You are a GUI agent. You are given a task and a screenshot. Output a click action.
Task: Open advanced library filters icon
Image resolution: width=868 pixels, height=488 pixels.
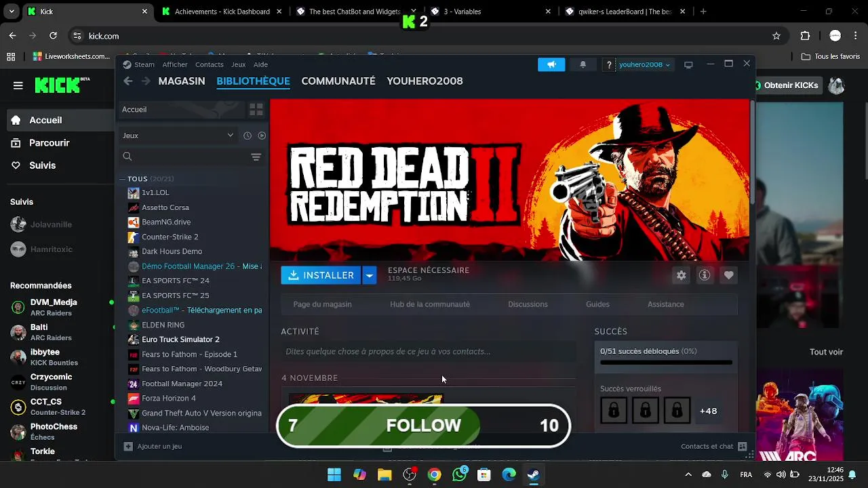(256, 157)
